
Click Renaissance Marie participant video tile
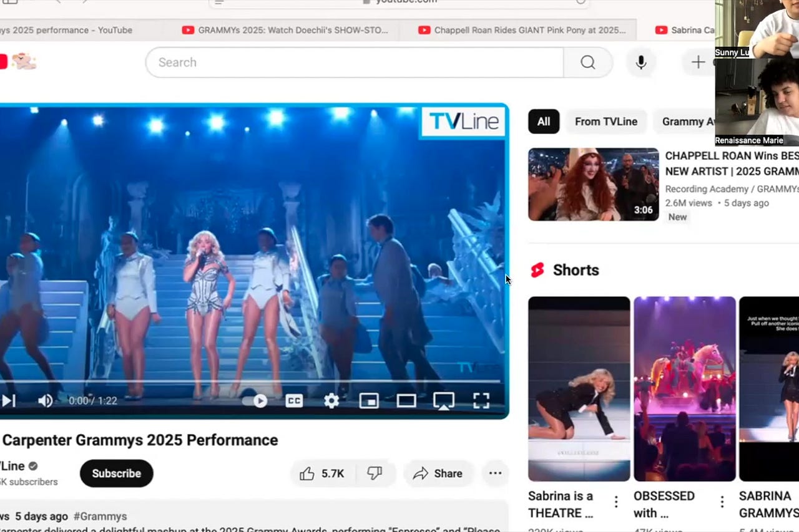[x=757, y=102]
